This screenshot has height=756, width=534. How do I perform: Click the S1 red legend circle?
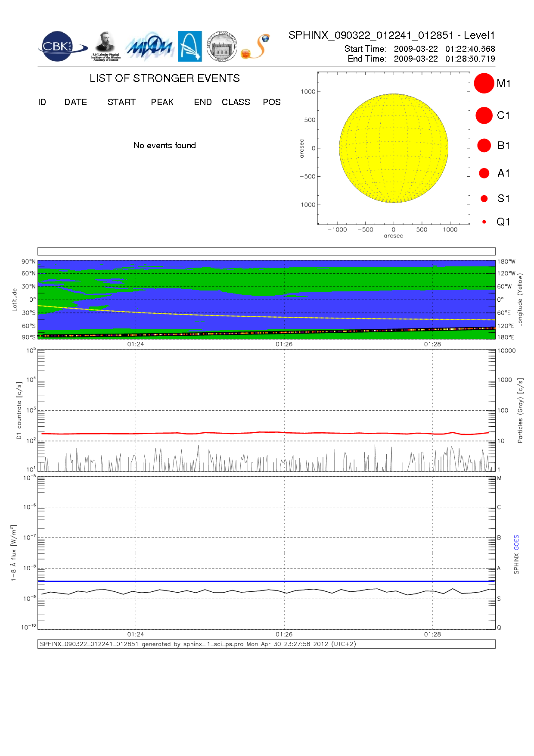(x=484, y=199)
